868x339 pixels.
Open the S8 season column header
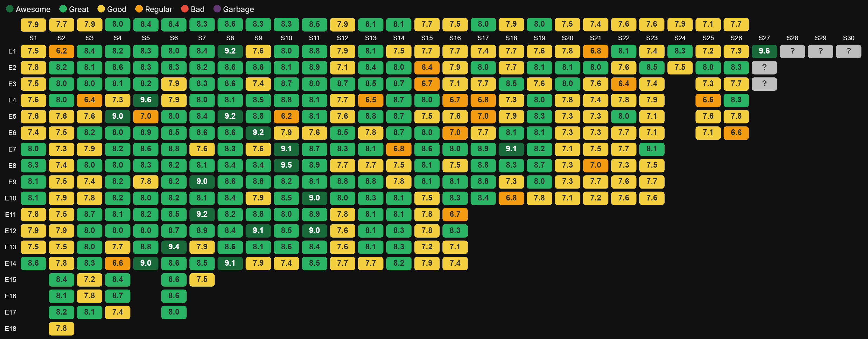click(x=230, y=38)
